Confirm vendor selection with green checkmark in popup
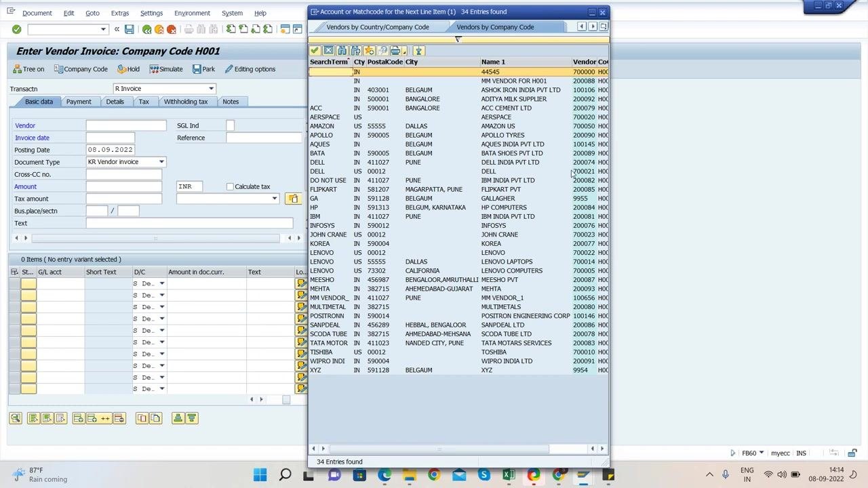Viewport: 868px width, 488px height. [x=315, y=51]
